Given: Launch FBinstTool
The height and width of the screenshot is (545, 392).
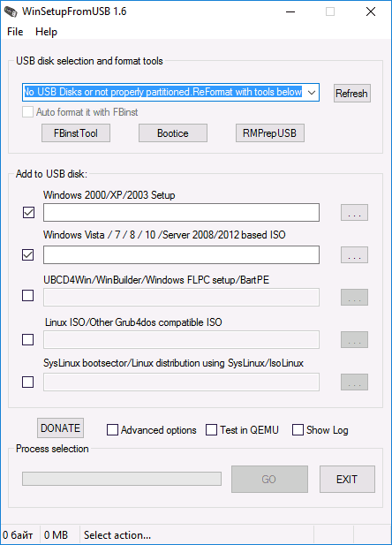Looking at the screenshot, I should 76,133.
